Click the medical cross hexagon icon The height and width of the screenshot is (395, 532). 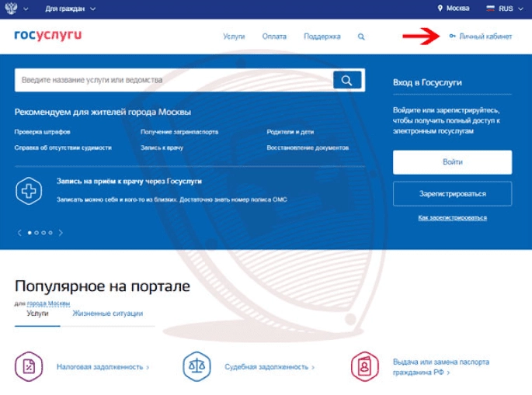[x=29, y=191]
